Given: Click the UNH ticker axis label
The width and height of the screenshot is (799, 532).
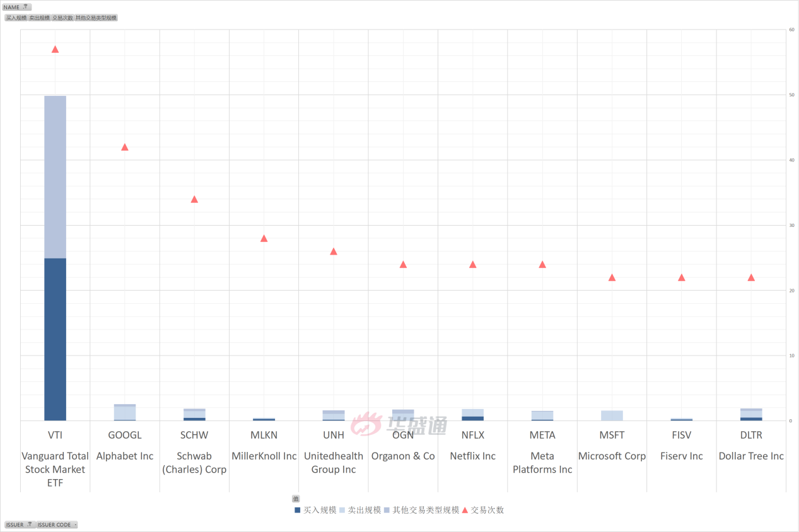Looking at the screenshot, I should (x=334, y=435).
